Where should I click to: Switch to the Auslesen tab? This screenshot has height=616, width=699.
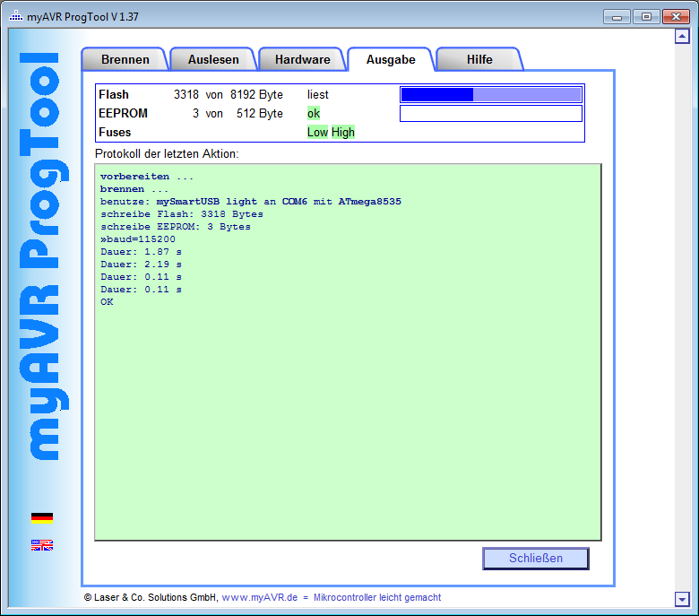coord(213,59)
